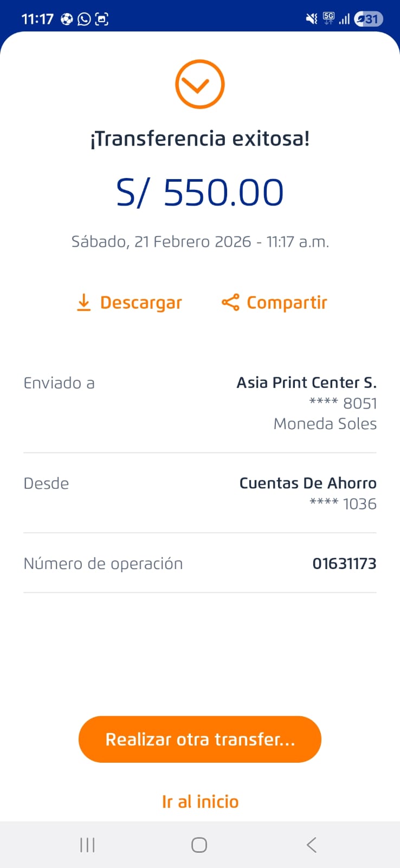
Task: Tap the orange success checkmark circle icon
Action: [x=199, y=84]
